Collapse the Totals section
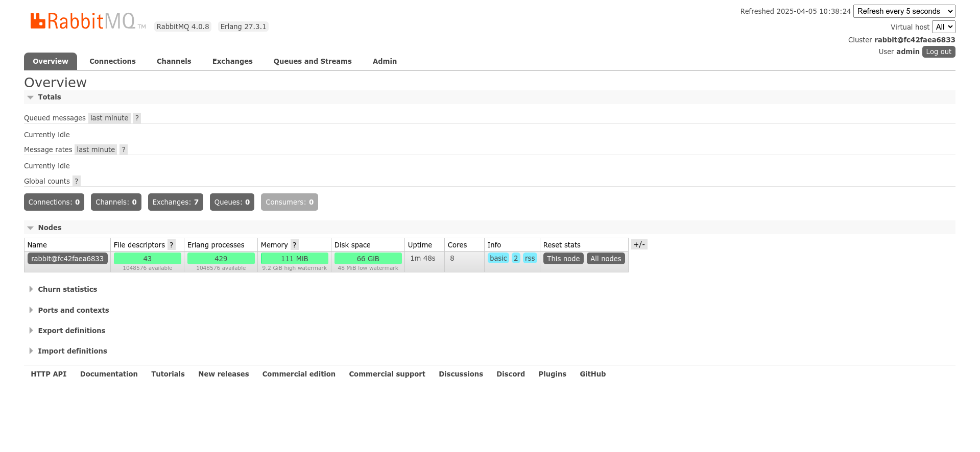 point(49,97)
